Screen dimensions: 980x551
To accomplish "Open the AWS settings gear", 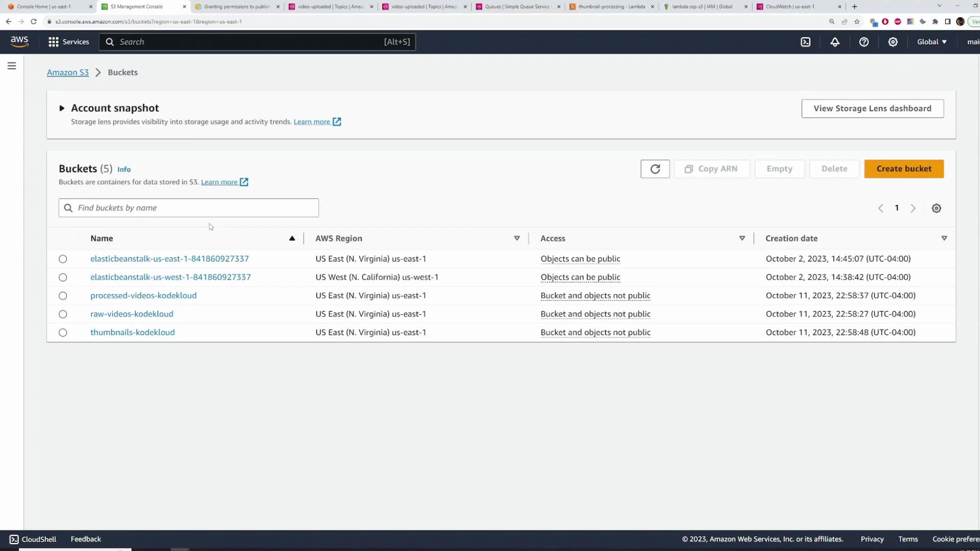I will tap(893, 42).
